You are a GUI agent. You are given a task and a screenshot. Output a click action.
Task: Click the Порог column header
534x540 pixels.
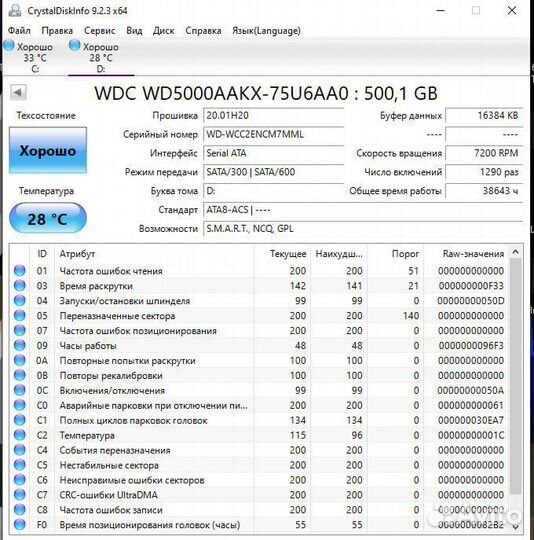point(395,254)
